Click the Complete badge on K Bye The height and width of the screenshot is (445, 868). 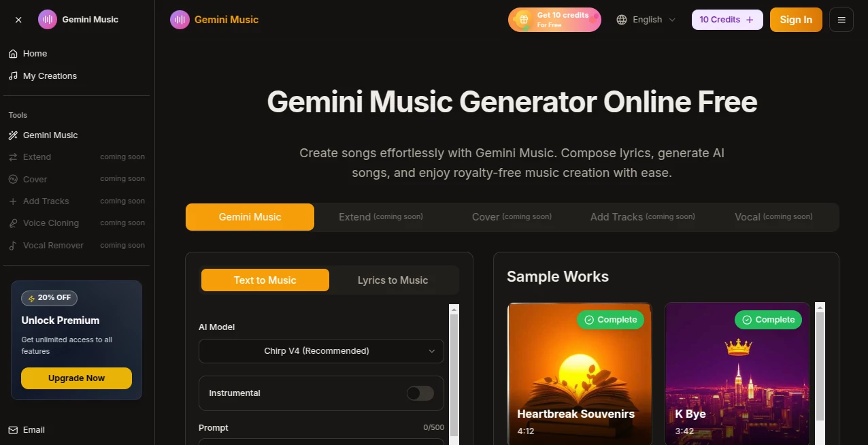point(767,320)
